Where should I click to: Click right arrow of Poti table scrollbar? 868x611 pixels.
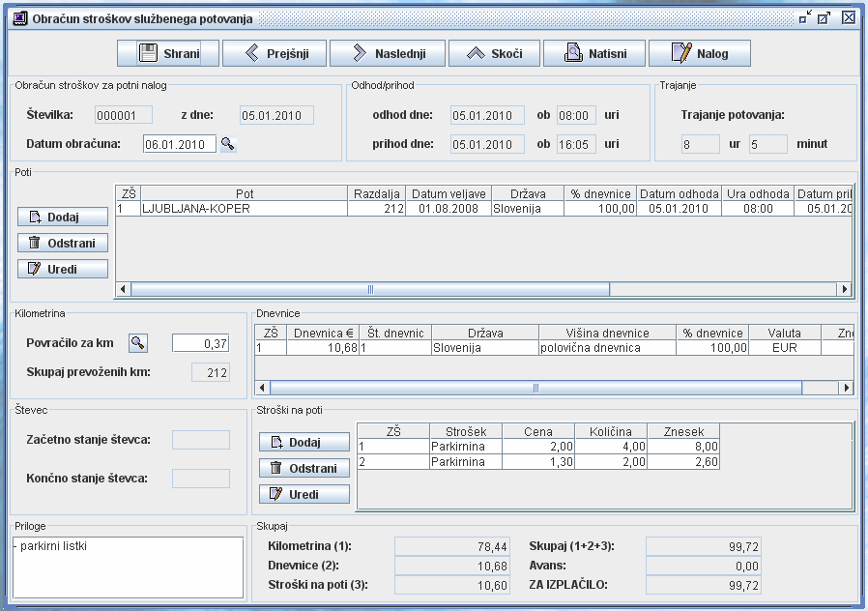[844, 289]
